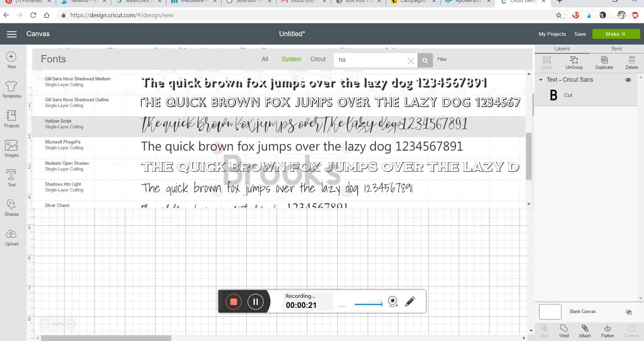Click the recorder volume slider

click(x=368, y=304)
